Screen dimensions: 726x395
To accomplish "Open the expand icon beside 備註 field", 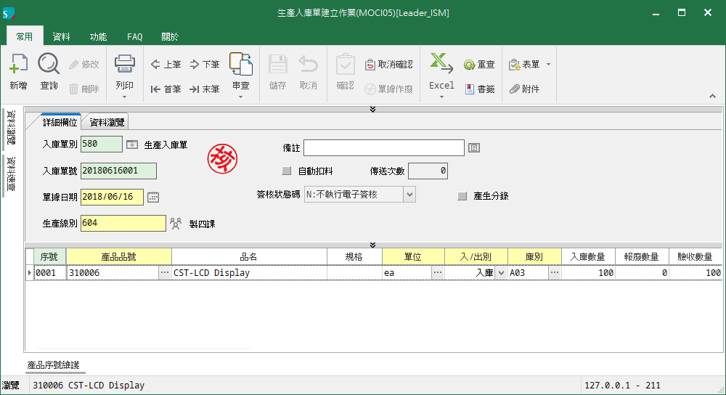I will coord(474,148).
